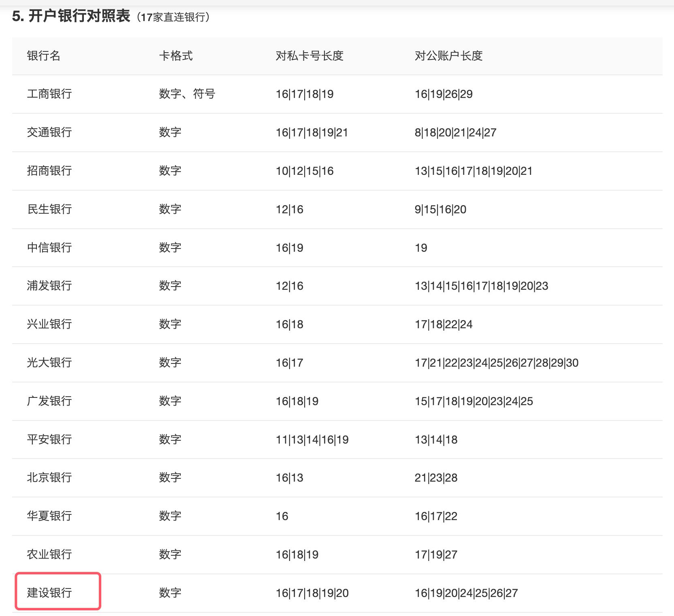Screen dimensions: 674x616
Task: Select "数字" in the 北京银行 row
Action: coord(170,478)
